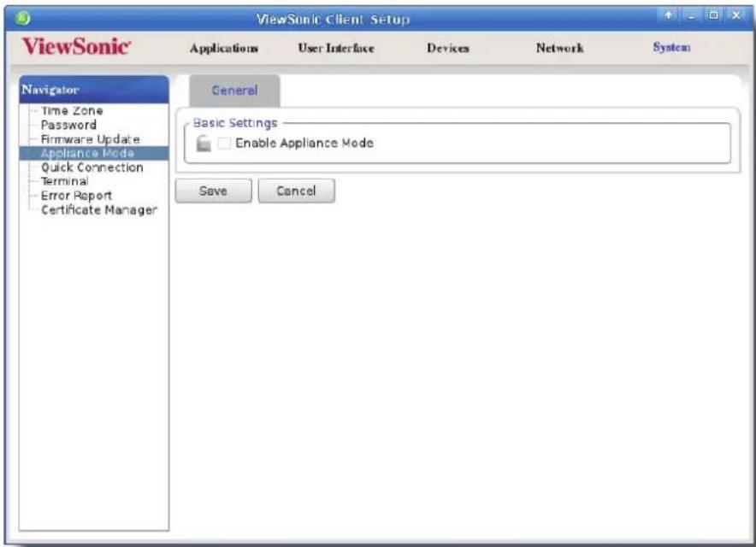Click the up-arrow title bar button
The width and height of the screenshot is (756, 547).
[669, 15]
